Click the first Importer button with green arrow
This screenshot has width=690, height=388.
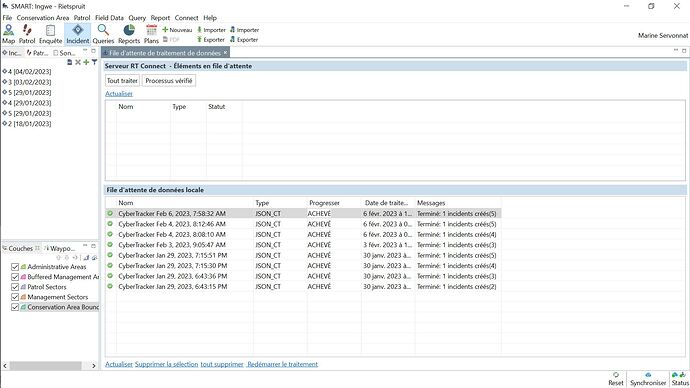click(211, 30)
